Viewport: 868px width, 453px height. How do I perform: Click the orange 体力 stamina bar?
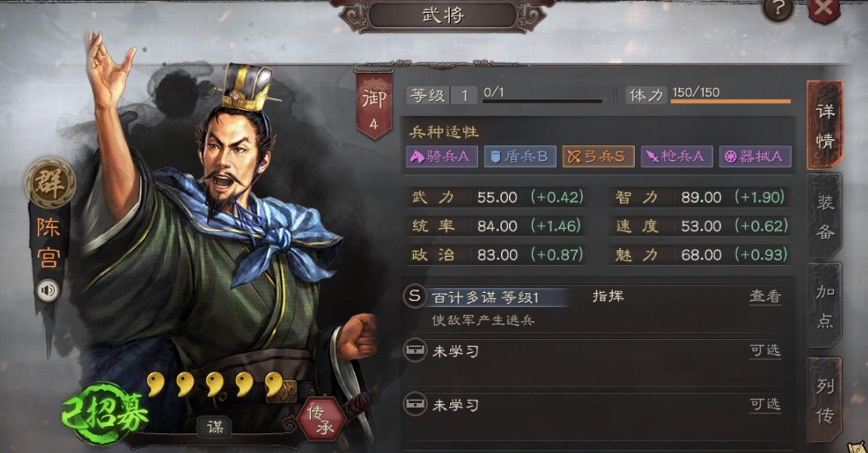click(x=731, y=102)
